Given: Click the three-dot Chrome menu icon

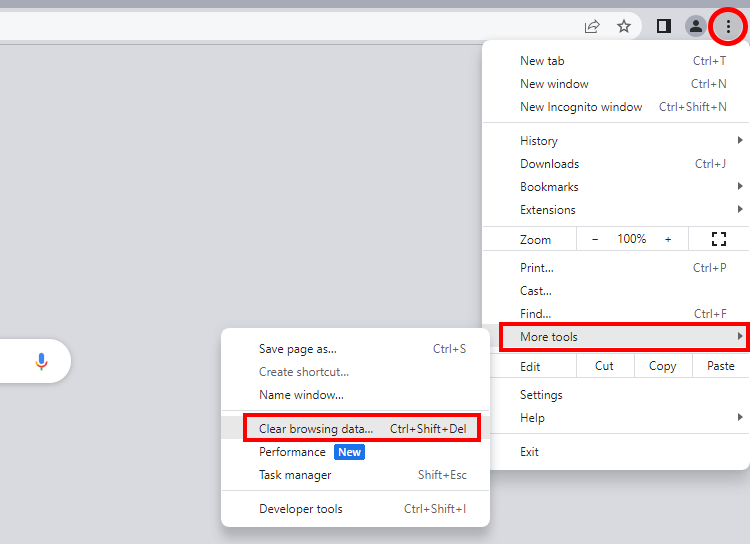Looking at the screenshot, I should click(727, 27).
